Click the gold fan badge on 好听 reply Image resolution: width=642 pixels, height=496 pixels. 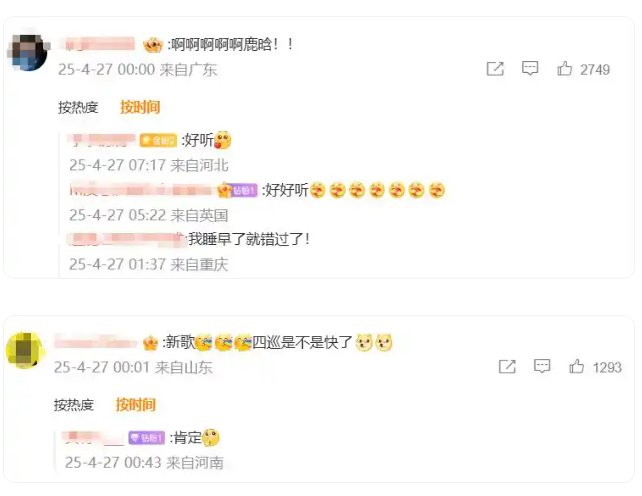click(x=158, y=140)
